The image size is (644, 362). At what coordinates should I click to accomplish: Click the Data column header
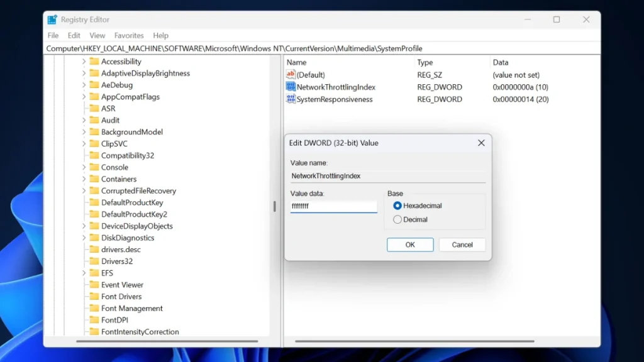pyautogui.click(x=501, y=62)
